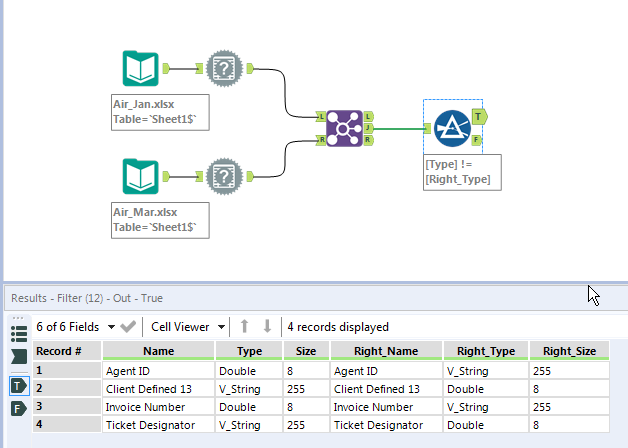Click the upper Field Info tool output anchor
This screenshot has width=628, height=448.
(250, 68)
